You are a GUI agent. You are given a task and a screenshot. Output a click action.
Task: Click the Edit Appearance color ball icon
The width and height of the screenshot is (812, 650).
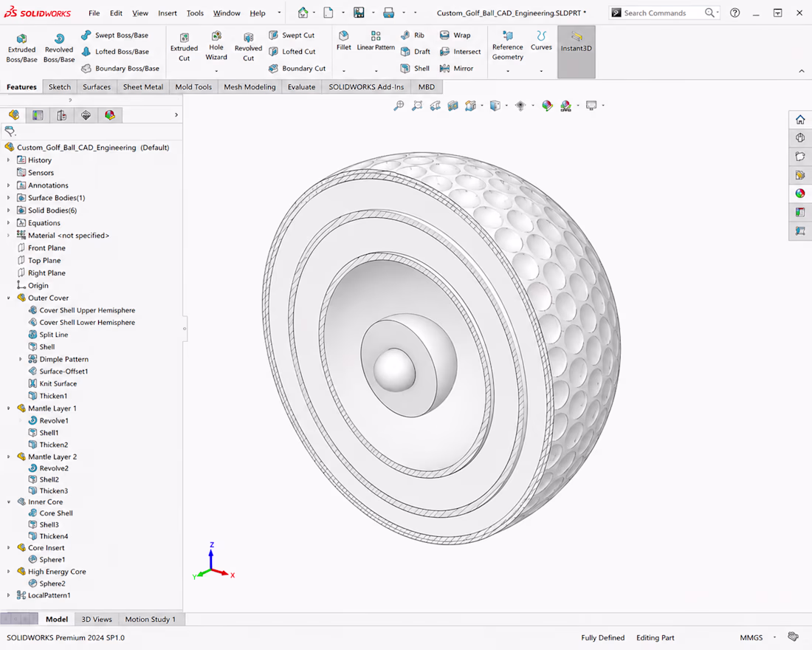point(548,106)
